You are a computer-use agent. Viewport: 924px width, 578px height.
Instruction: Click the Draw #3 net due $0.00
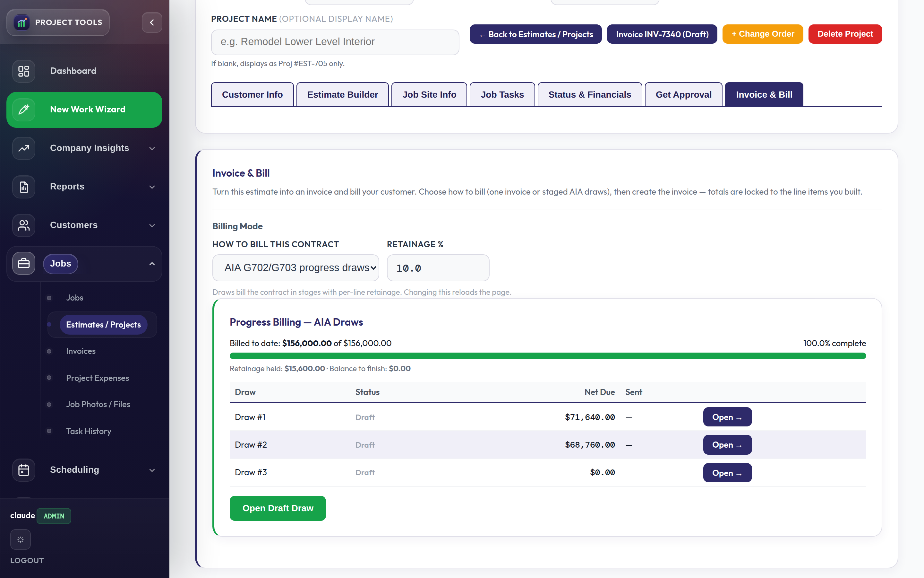[x=602, y=472]
